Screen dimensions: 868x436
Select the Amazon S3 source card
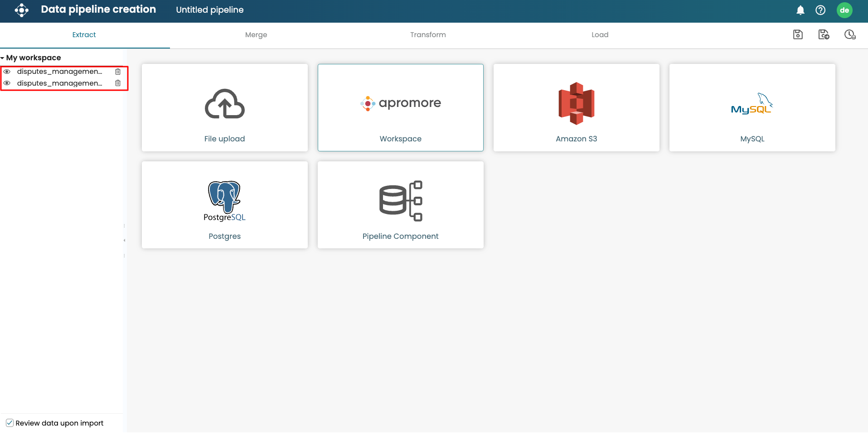576,108
